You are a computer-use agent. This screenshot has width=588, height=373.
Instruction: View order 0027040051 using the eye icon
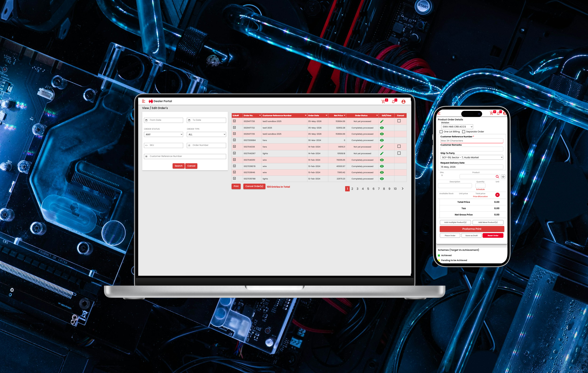click(382, 160)
